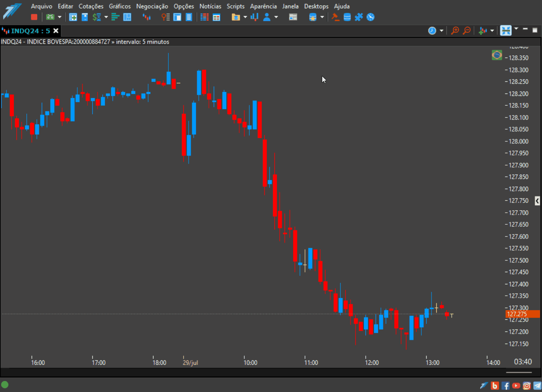Image resolution: width=542 pixels, height=392 pixels.
Task: Click the blue split-panel layout icon
Action: pos(127,17)
